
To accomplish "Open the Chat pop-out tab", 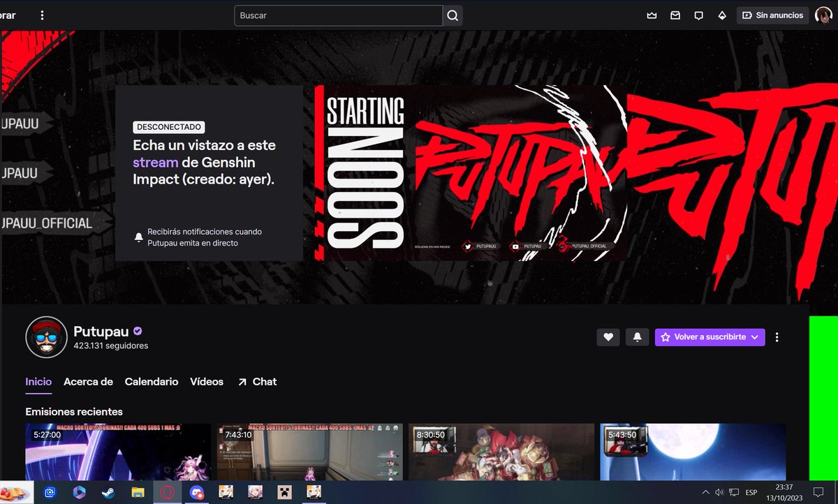I will 257,382.
